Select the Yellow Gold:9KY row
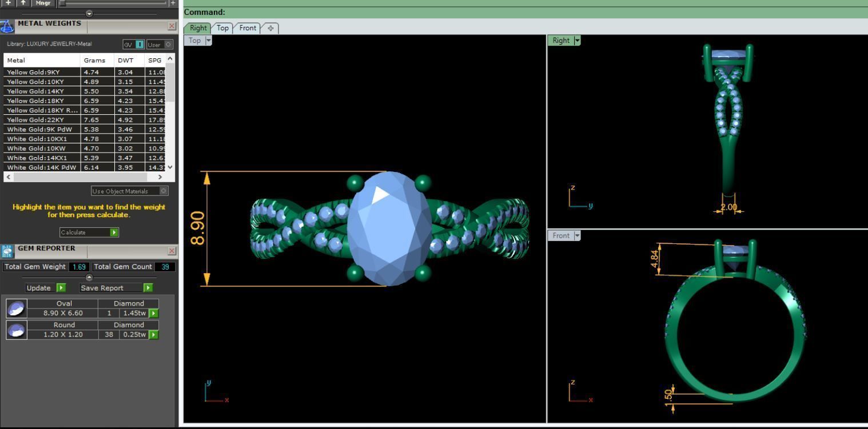 85,72
